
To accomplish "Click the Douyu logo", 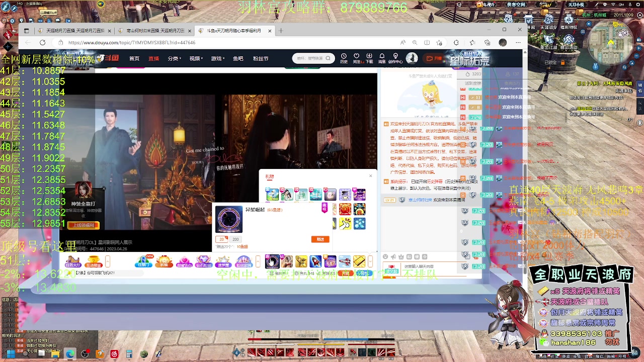I will (x=108, y=58).
